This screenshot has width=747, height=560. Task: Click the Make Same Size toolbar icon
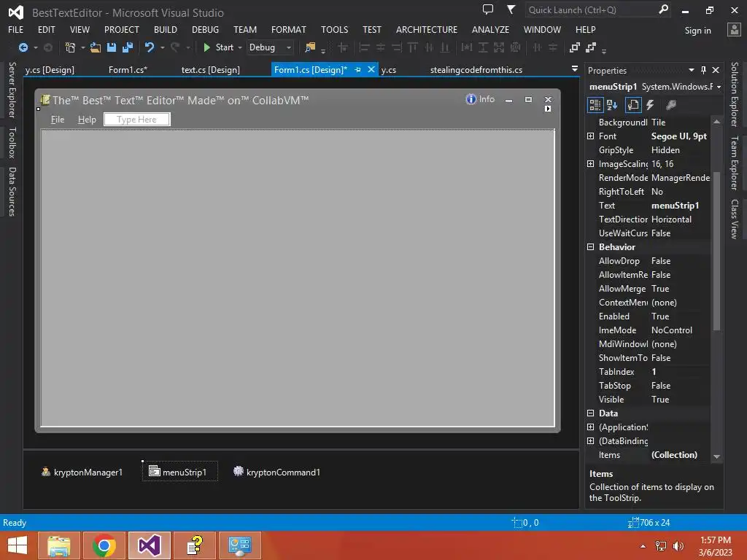[x=499, y=47]
